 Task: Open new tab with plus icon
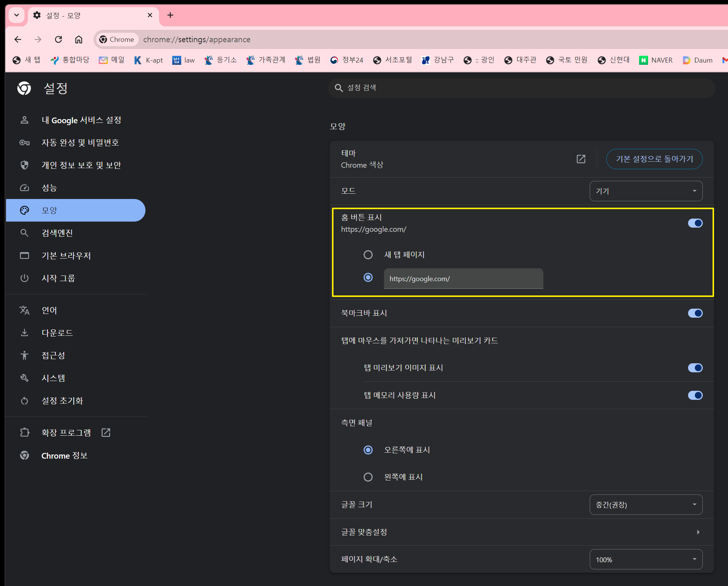[x=170, y=15]
